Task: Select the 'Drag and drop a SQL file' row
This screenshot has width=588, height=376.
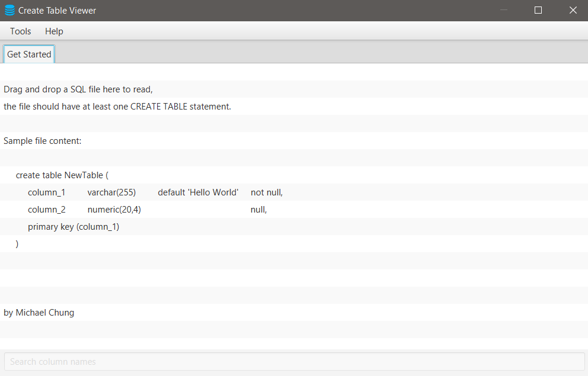Action: coord(294,89)
